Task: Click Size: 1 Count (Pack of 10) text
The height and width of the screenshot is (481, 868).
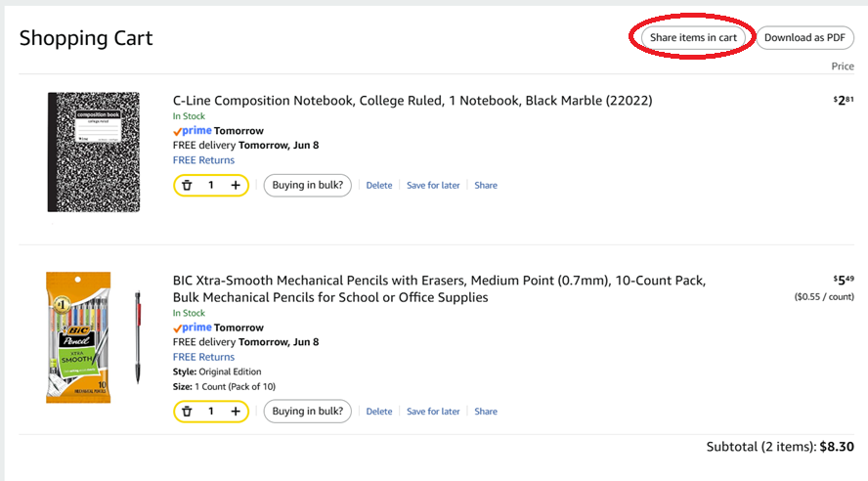Action: (224, 387)
